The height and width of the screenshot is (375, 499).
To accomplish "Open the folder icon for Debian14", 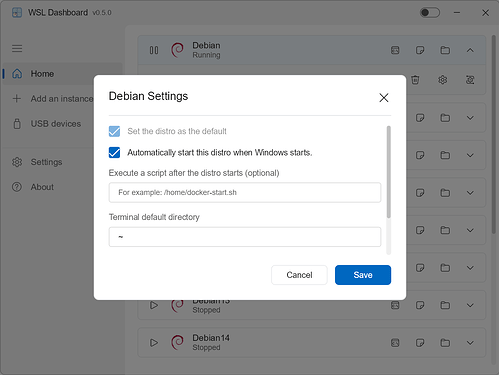I will 445,343.
